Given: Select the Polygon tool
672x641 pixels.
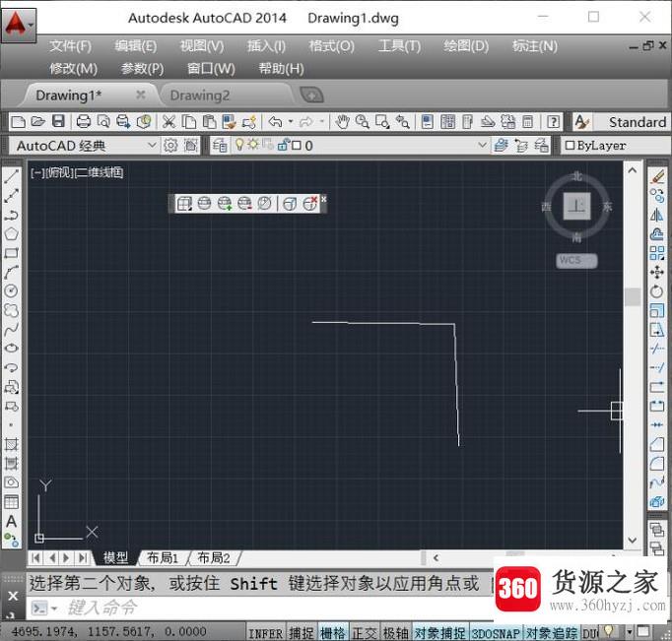Looking at the screenshot, I should (11, 233).
